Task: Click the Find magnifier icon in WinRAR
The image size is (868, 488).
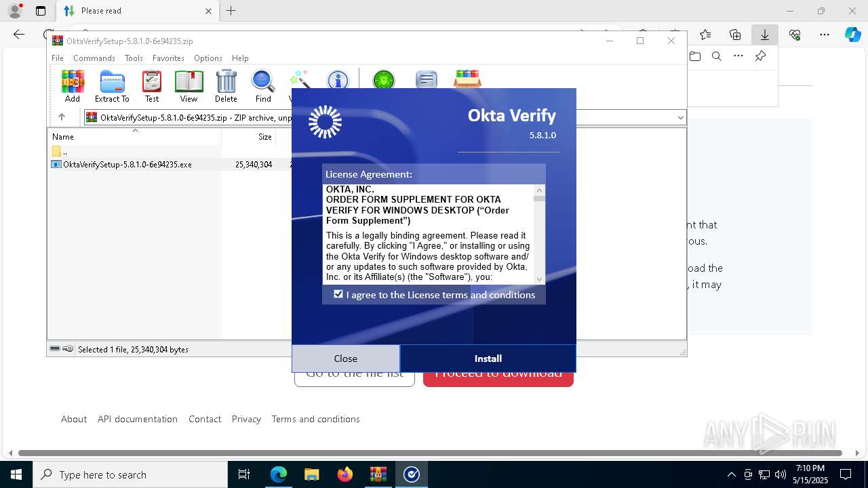Action: pos(263,86)
